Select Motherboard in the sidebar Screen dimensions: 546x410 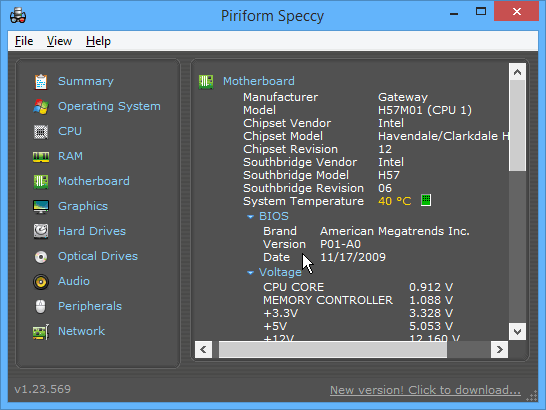coord(94,181)
